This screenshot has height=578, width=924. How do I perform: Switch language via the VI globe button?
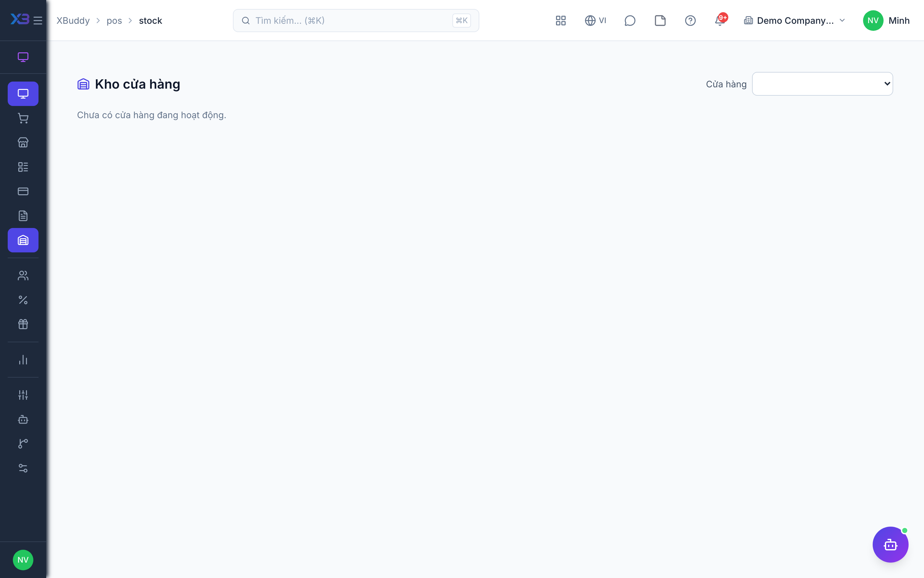click(x=596, y=21)
